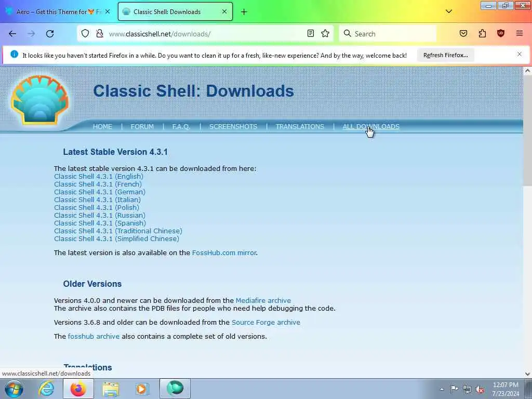Close the Classic Shell: Downloads tab
This screenshot has width=532, height=399.
point(224,11)
